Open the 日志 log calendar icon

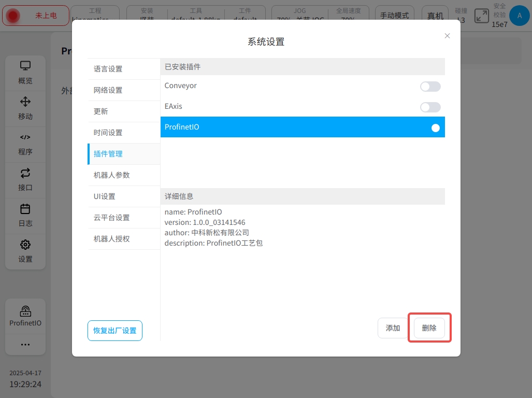25,209
